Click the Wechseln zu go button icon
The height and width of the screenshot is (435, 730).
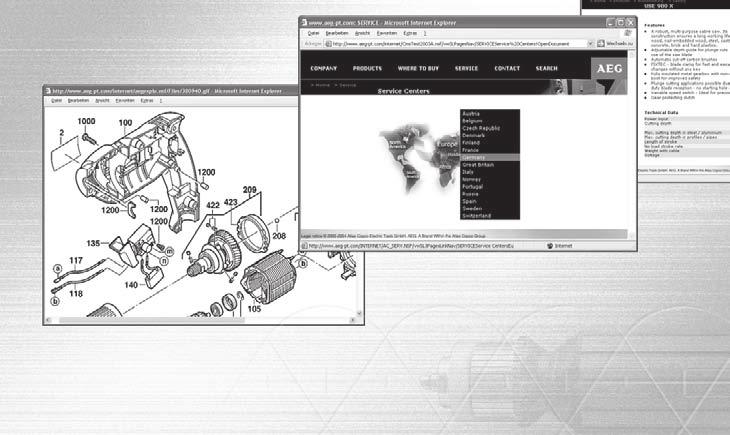(601, 44)
